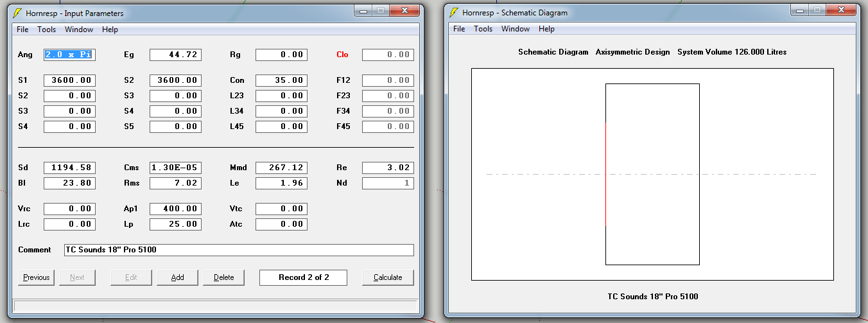Click the Hornresp lightning icon in Schematic Diagram title bar
Viewport: 868px width, 323px height.
pyautogui.click(x=454, y=12)
